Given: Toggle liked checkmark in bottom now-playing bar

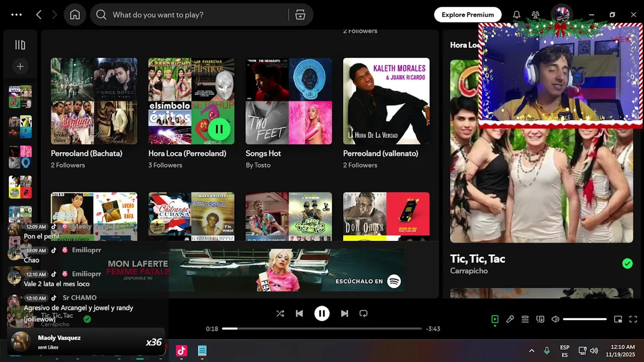Looking at the screenshot, I should point(87,319).
